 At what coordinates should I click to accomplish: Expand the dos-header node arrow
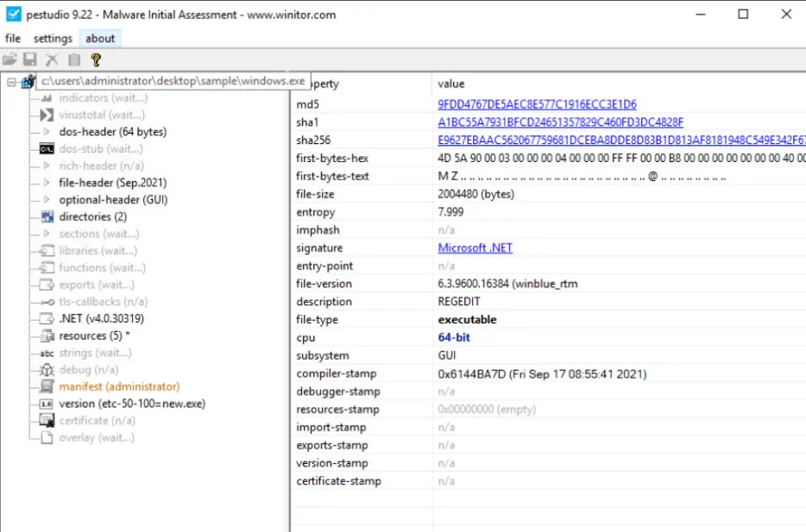47,132
